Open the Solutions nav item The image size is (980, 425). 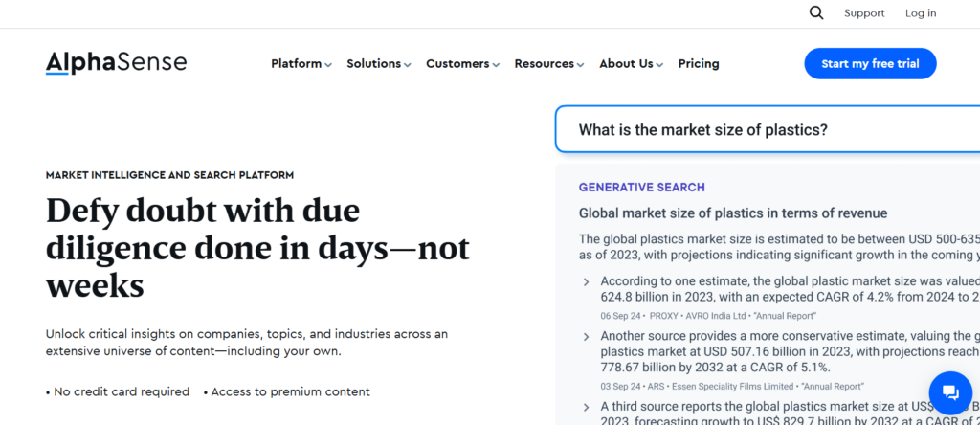coord(374,64)
